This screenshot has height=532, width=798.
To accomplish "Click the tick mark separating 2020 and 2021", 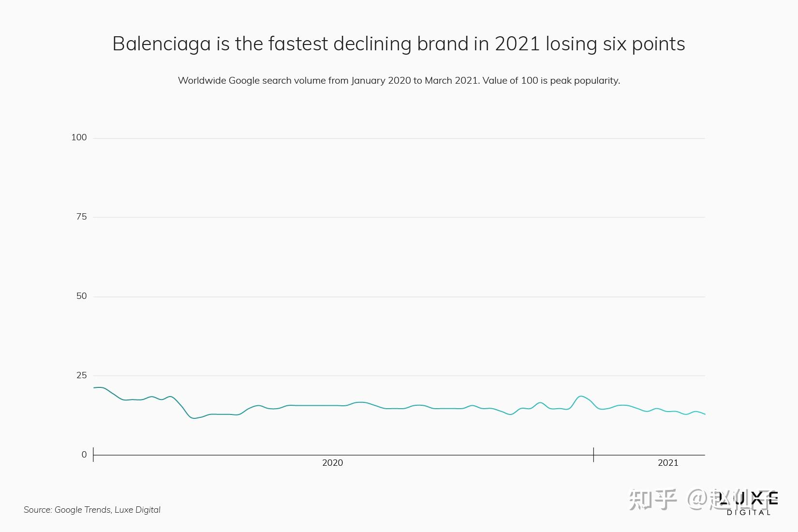I will coord(593,455).
